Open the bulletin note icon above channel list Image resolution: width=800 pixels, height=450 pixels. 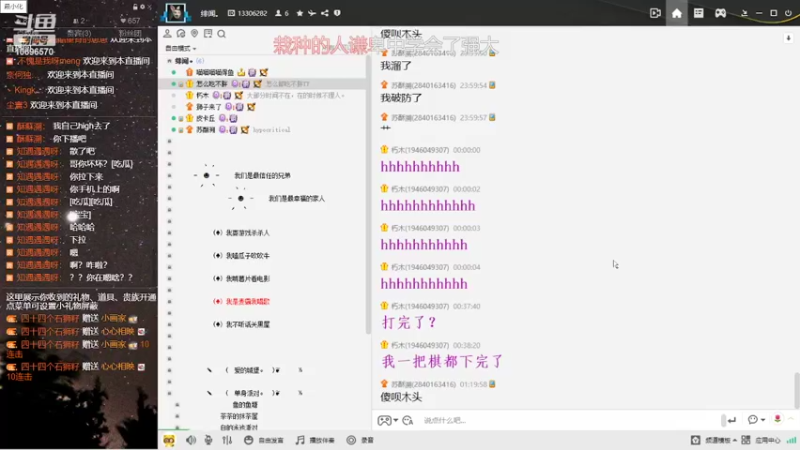point(208,34)
